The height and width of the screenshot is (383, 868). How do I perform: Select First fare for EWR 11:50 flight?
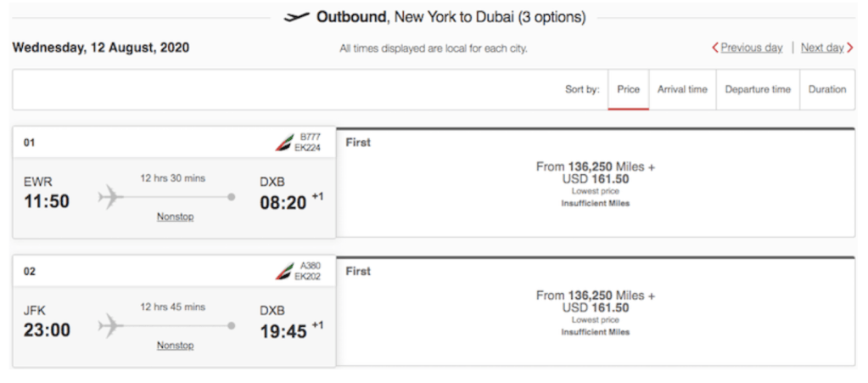[x=596, y=183]
